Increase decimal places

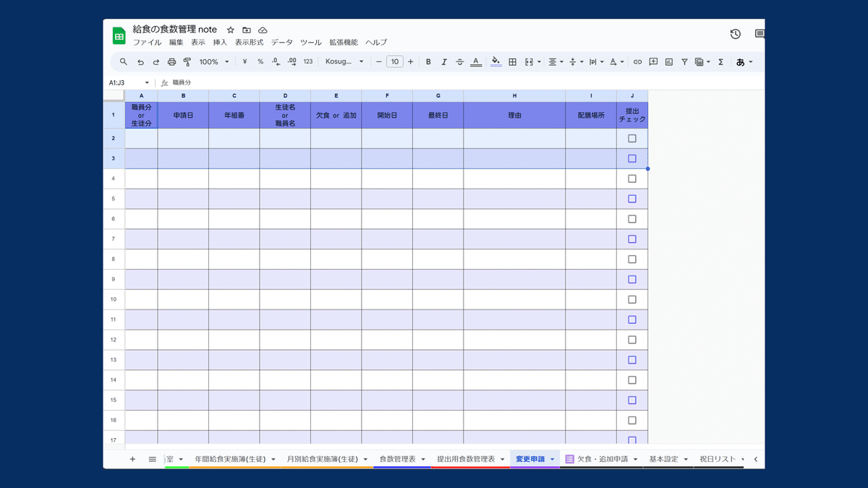(292, 62)
